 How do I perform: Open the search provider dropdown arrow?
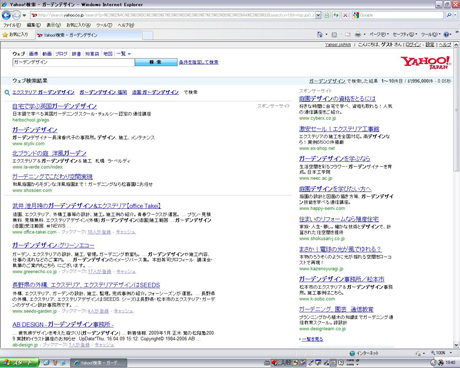tap(455, 15)
